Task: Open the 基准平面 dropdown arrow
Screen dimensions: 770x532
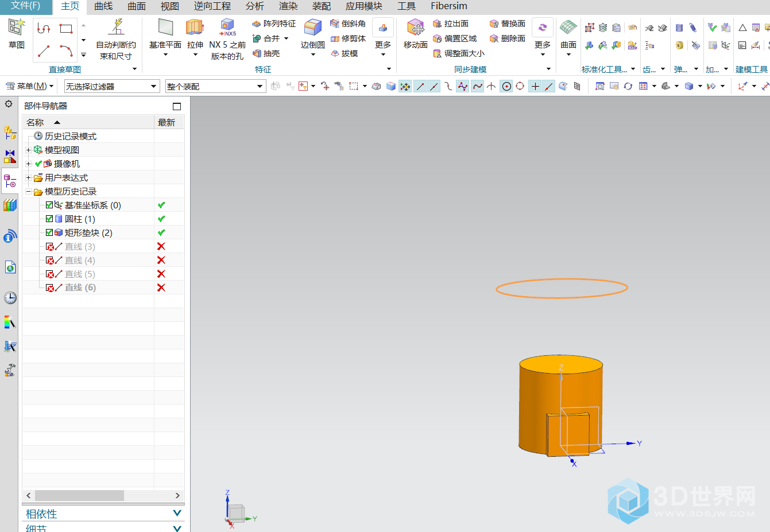Action: click(x=165, y=55)
